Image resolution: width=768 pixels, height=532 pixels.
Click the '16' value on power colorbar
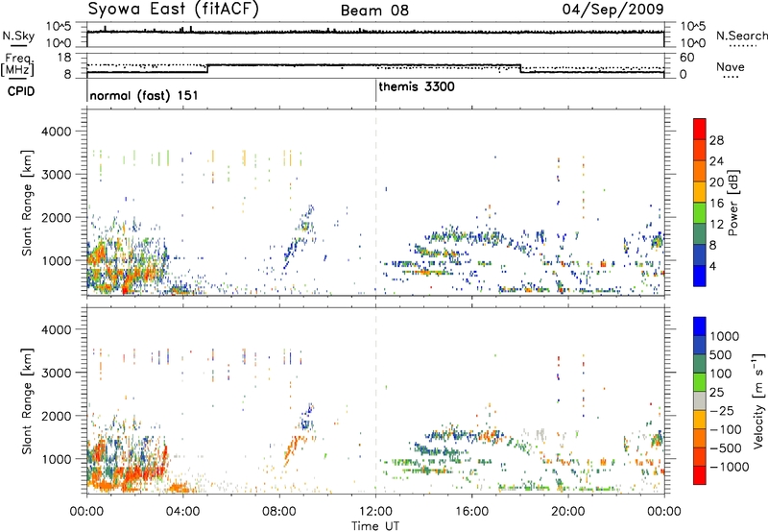coord(716,204)
